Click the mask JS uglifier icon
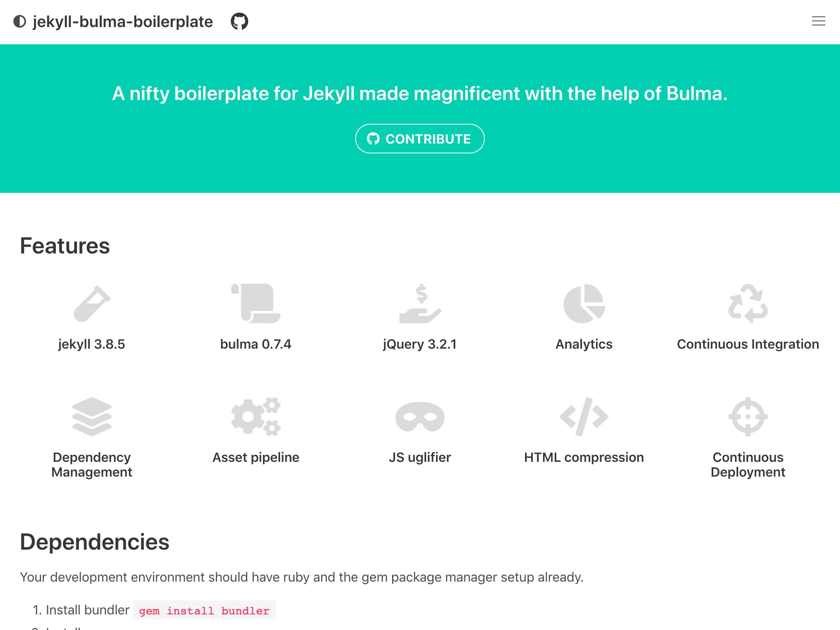Viewport: 840px width, 630px height. click(x=420, y=417)
